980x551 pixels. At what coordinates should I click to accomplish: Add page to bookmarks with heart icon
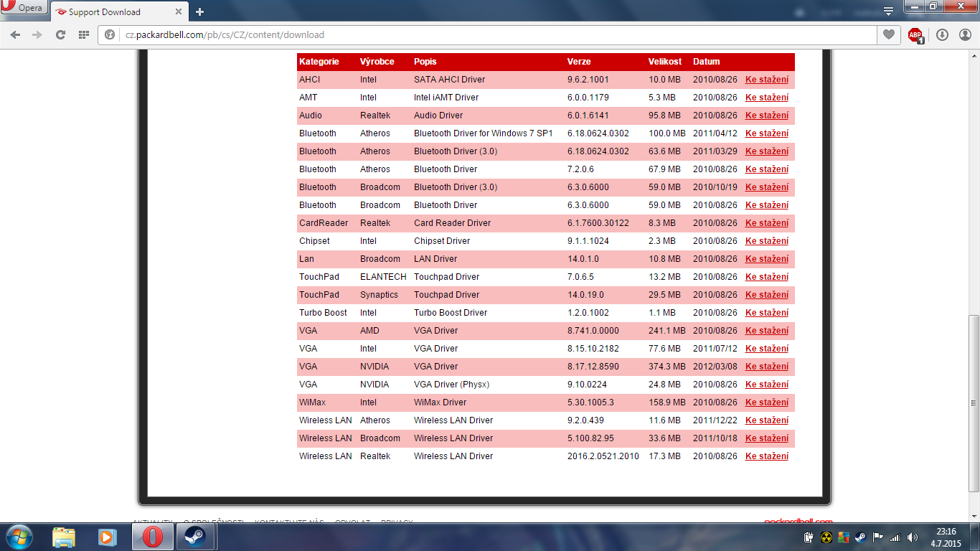889,34
